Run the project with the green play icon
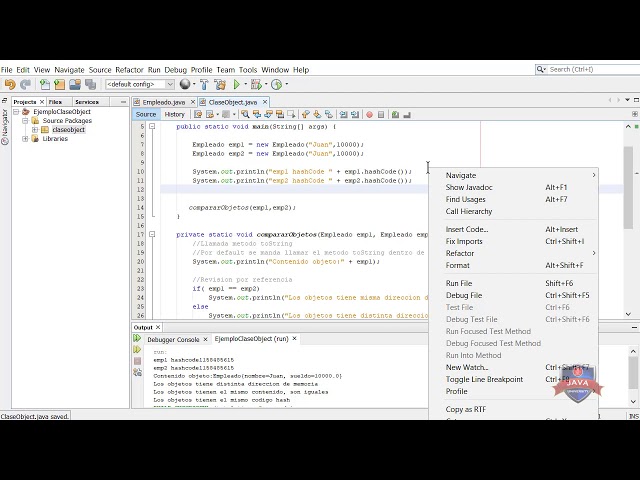 pyautogui.click(x=236, y=84)
